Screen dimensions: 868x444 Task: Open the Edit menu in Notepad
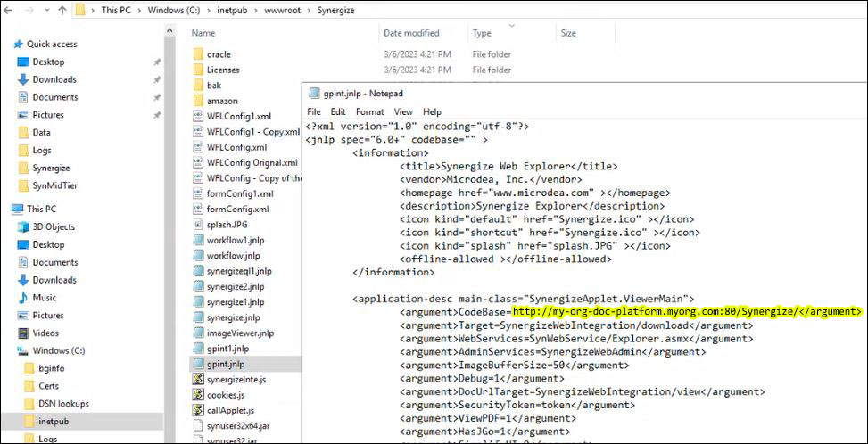click(x=338, y=112)
